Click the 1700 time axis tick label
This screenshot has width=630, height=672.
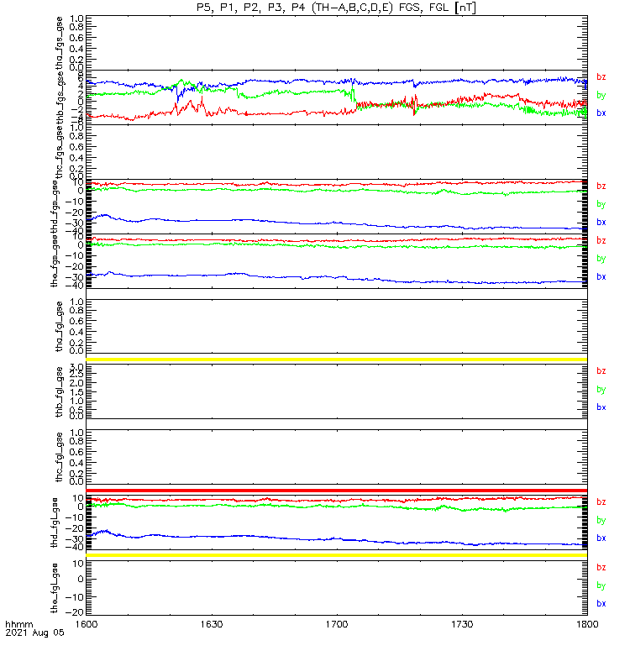coord(337,624)
